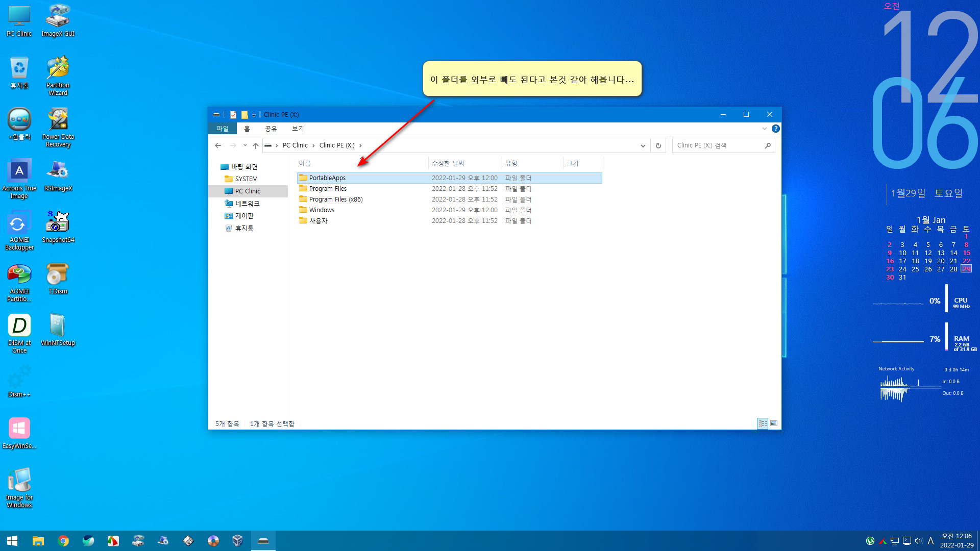Launch ImageX GUI from the desktop

point(58,21)
